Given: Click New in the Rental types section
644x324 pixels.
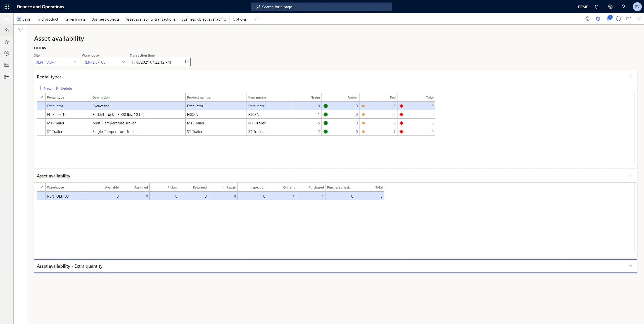Looking at the screenshot, I should point(45,88).
